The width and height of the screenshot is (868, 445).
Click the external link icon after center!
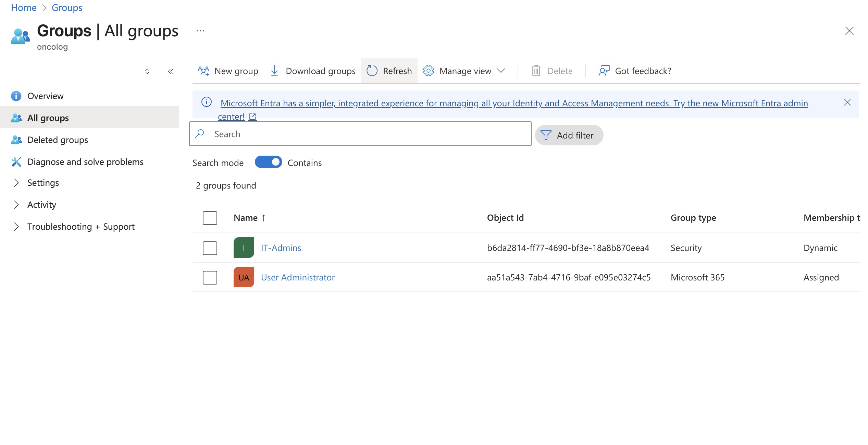tap(253, 117)
